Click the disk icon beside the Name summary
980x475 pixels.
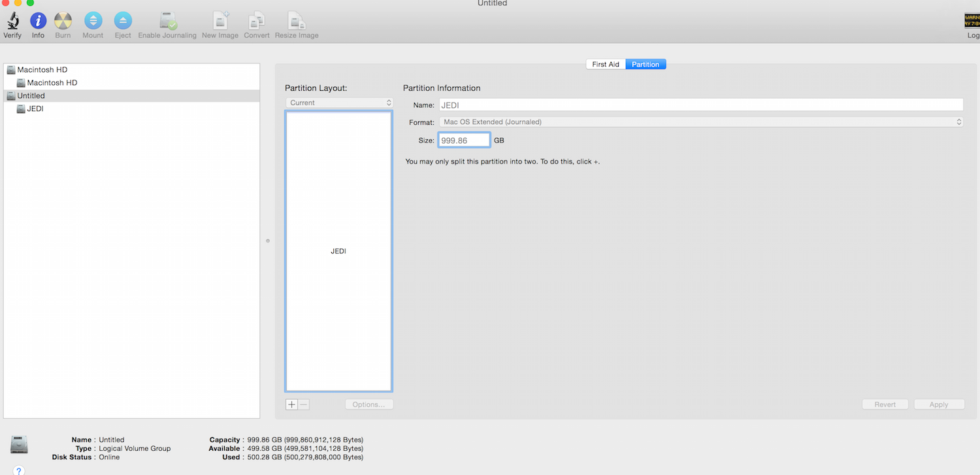point(19,445)
